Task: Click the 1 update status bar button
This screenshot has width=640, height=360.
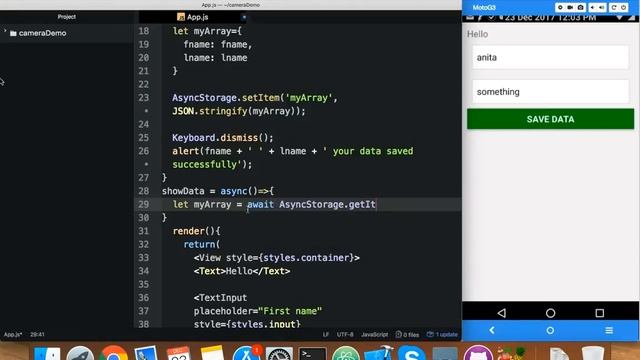Action: tap(442, 334)
